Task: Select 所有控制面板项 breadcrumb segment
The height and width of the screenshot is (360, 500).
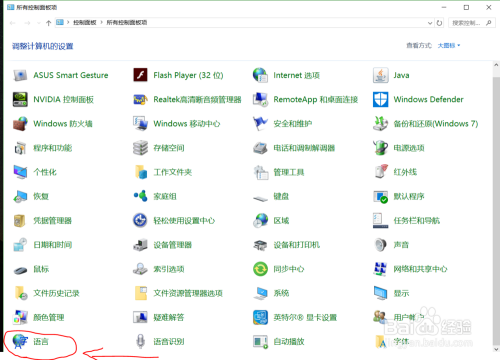Action: tap(127, 23)
